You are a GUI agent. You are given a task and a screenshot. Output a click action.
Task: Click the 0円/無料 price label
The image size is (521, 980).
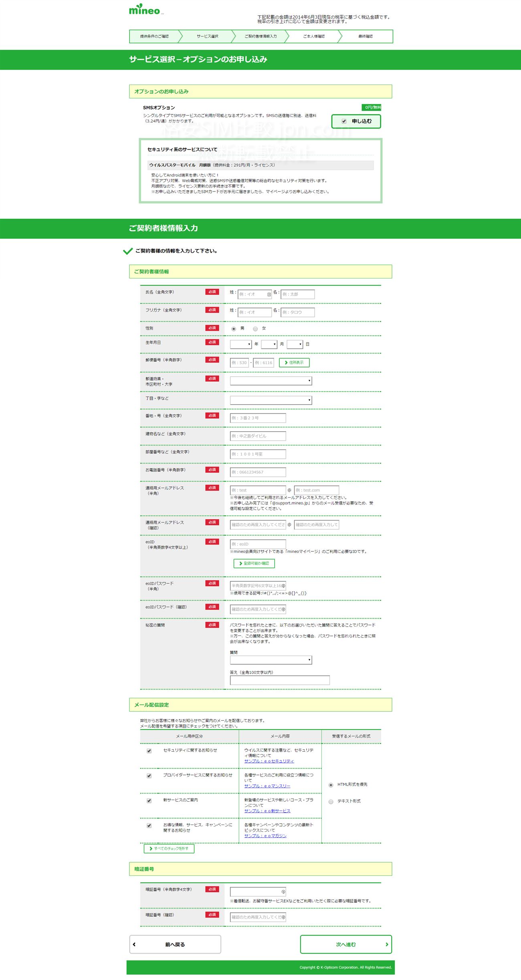372,107
